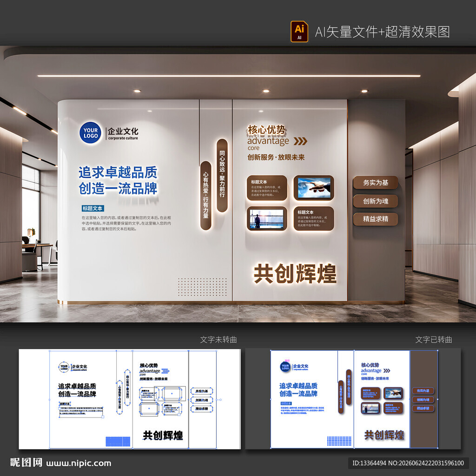Click the Adobe Illustrator Ai file icon
This screenshot has width=476, height=476.
pos(299,31)
